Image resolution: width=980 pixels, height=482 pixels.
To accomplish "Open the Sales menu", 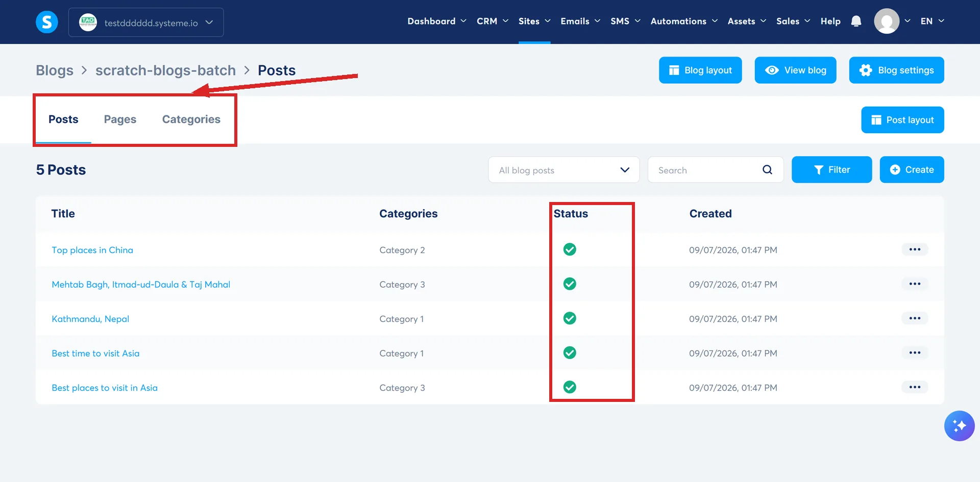I will (793, 21).
